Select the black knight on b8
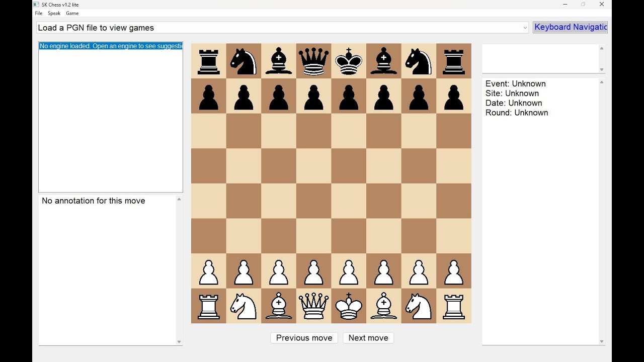644x362 pixels. coord(244,61)
